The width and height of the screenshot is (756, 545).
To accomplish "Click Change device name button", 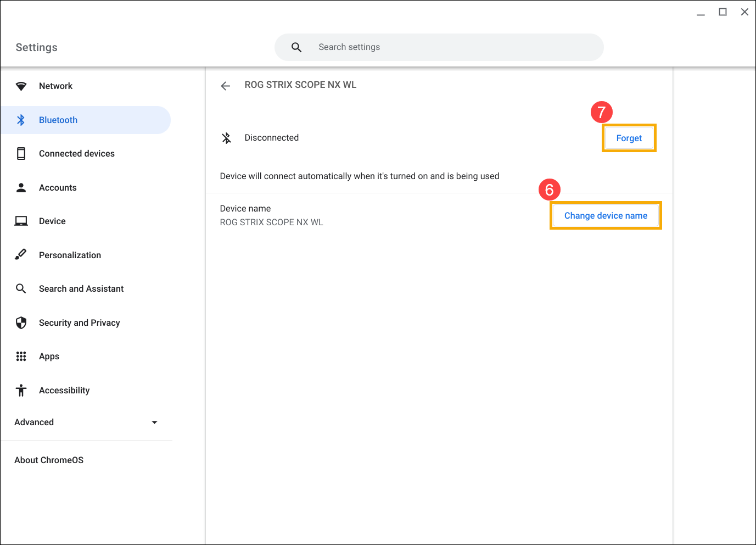I will pos(606,216).
